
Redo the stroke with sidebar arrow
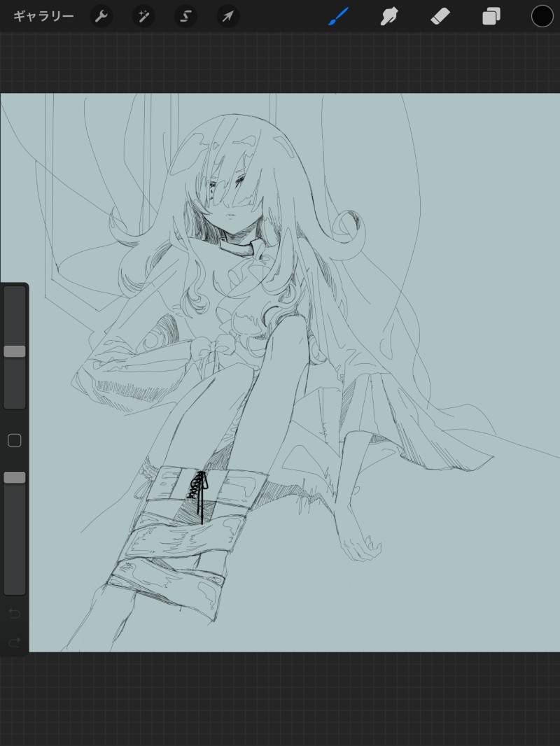coord(15,642)
